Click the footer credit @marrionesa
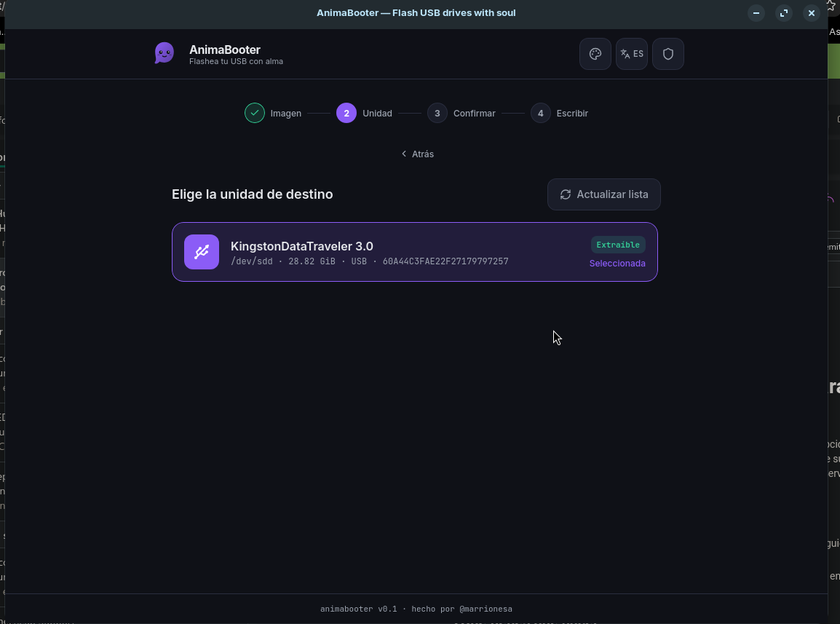The image size is (840, 624). coord(486,609)
